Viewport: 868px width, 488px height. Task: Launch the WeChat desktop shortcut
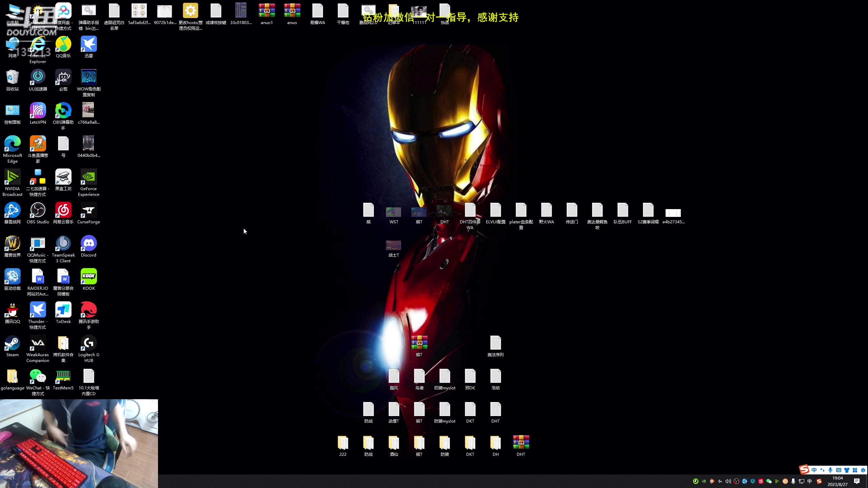tap(38, 382)
